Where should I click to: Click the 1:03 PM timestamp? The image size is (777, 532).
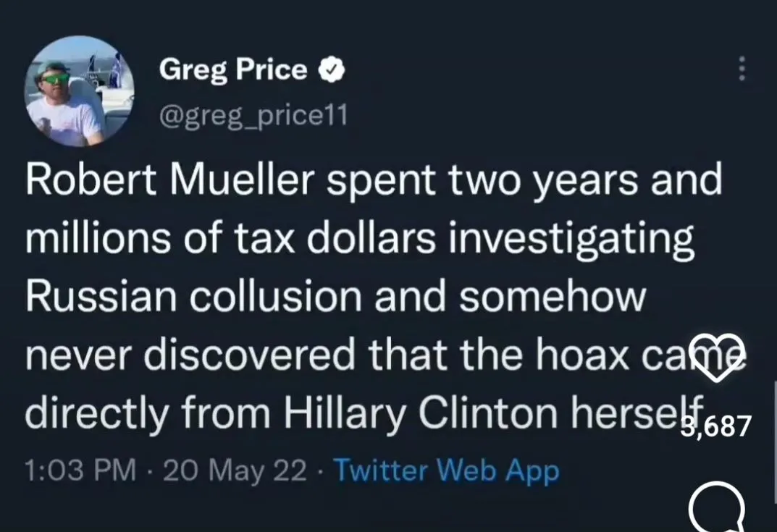click(80, 471)
